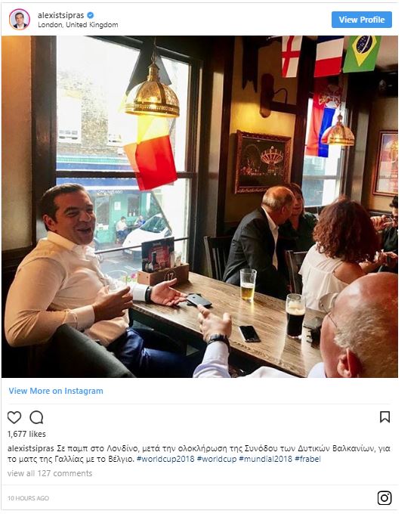
Task: Open the #mundial2018 hashtag
Action: (265, 459)
